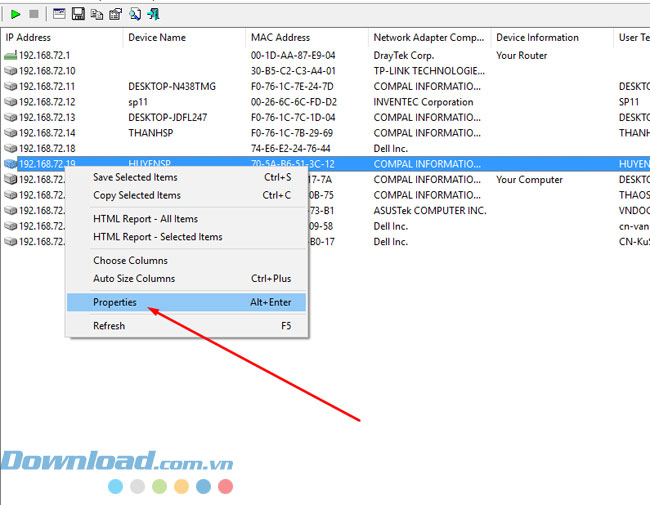Click the SP11 user text cell

[x=629, y=102]
